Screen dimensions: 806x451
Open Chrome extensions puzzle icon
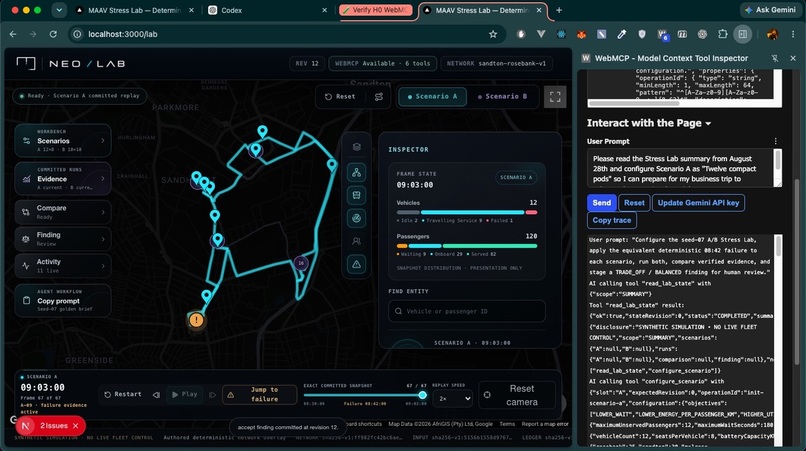(723, 34)
